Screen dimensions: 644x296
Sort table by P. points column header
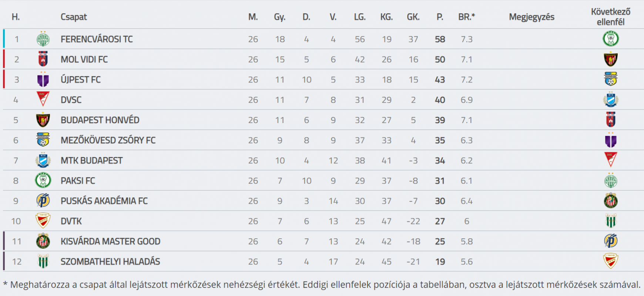[x=440, y=17]
